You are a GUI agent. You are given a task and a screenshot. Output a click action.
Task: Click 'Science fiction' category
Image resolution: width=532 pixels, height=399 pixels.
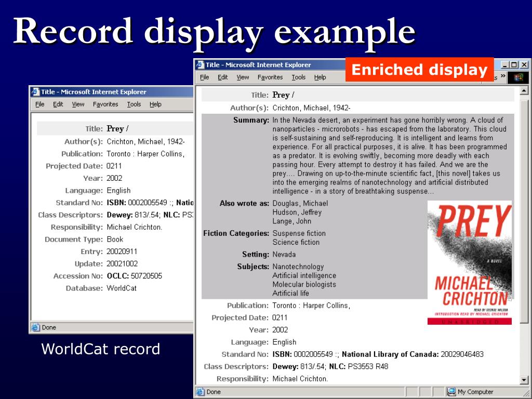(x=296, y=242)
